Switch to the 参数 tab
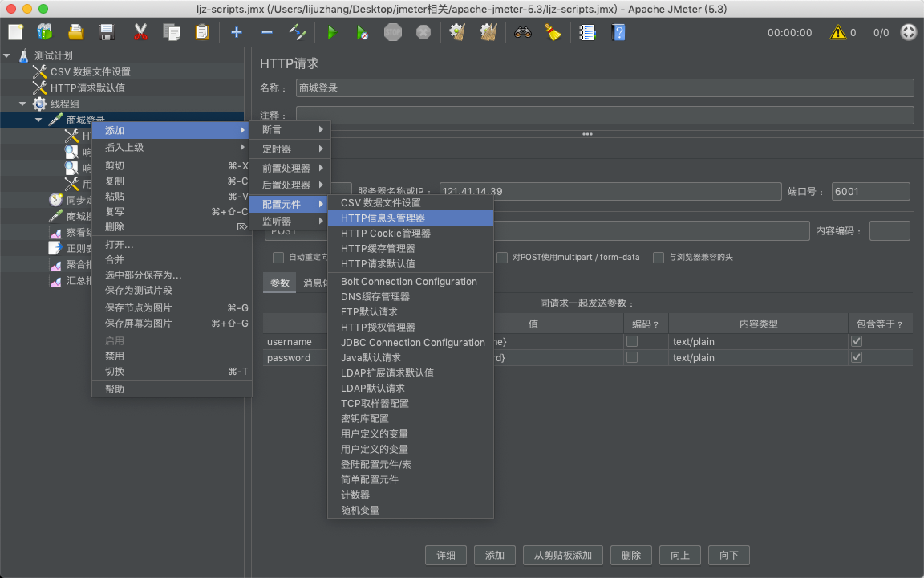 (x=280, y=283)
